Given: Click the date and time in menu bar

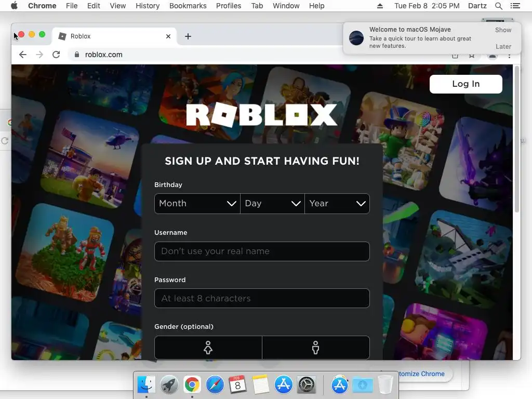Looking at the screenshot, I should coord(427,6).
